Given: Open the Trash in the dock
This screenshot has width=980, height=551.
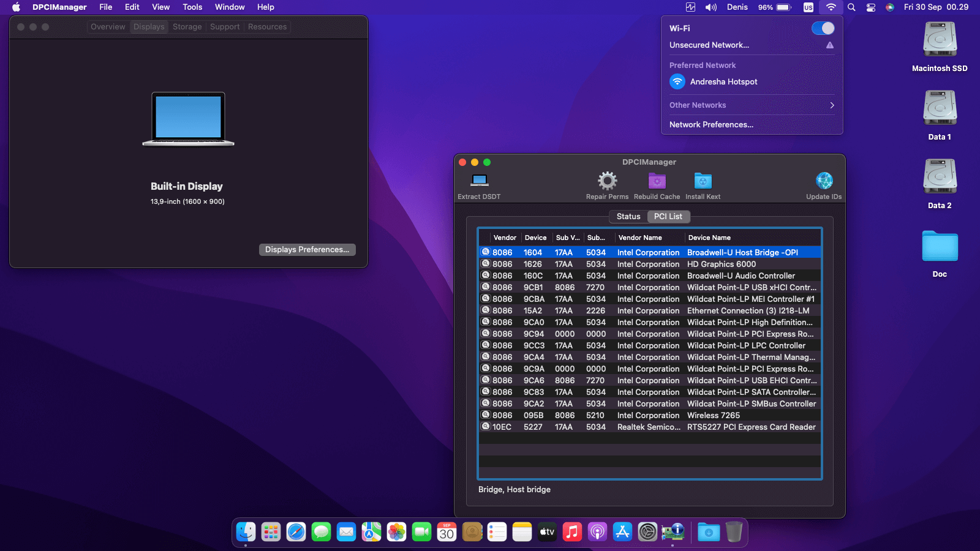Looking at the screenshot, I should tap(734, 532).
